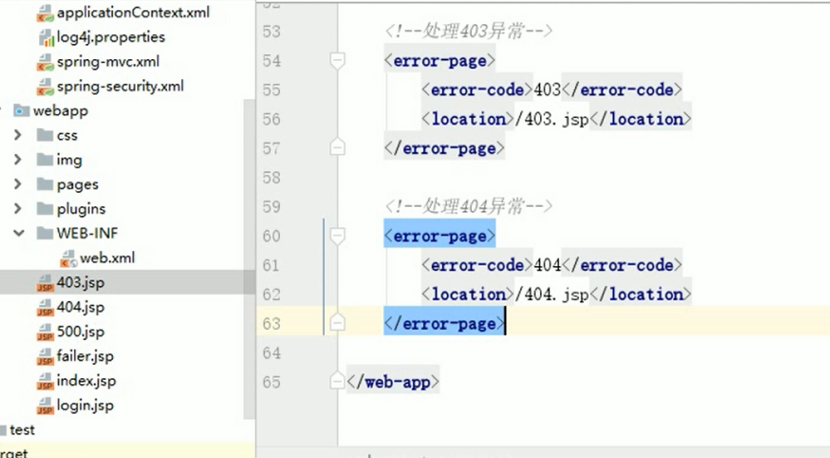The width and height of the screenshot is (830, 458).
Task: Click fold end marker at line 57
Action: (x=337, y=147)
